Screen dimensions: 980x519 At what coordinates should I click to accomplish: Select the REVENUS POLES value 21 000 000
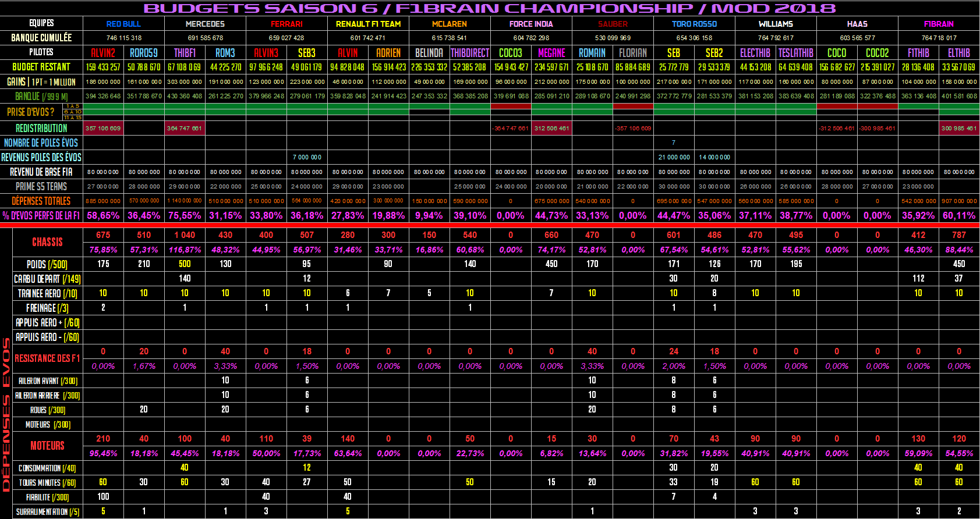(674, 157)
